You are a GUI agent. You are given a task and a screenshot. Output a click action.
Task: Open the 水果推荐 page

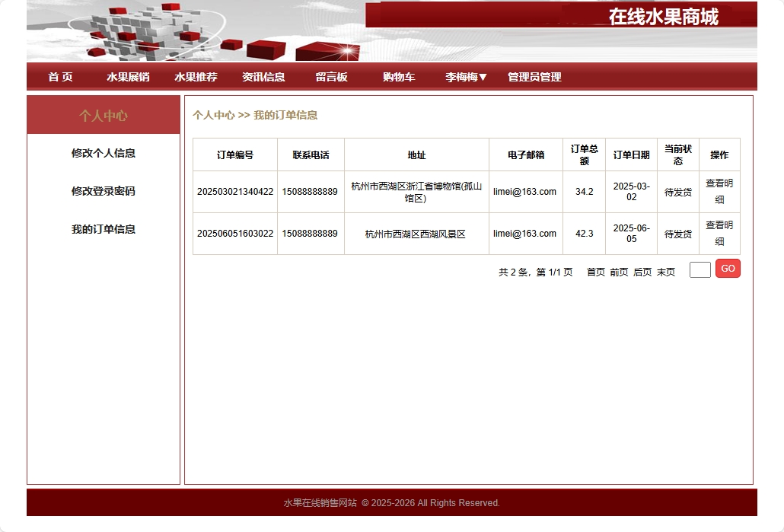click(195, 77)
